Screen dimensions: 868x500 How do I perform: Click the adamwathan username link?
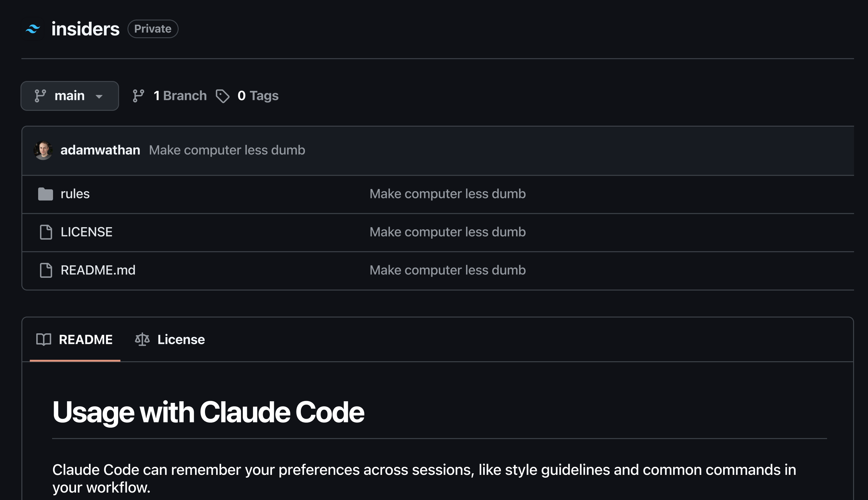100,150
